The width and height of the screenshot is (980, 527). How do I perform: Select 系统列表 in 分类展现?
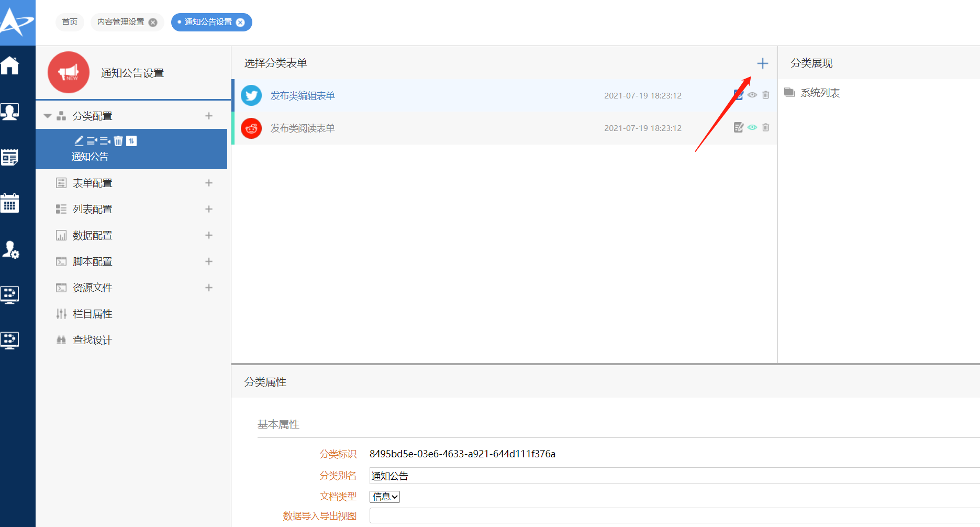click(820, 93)
